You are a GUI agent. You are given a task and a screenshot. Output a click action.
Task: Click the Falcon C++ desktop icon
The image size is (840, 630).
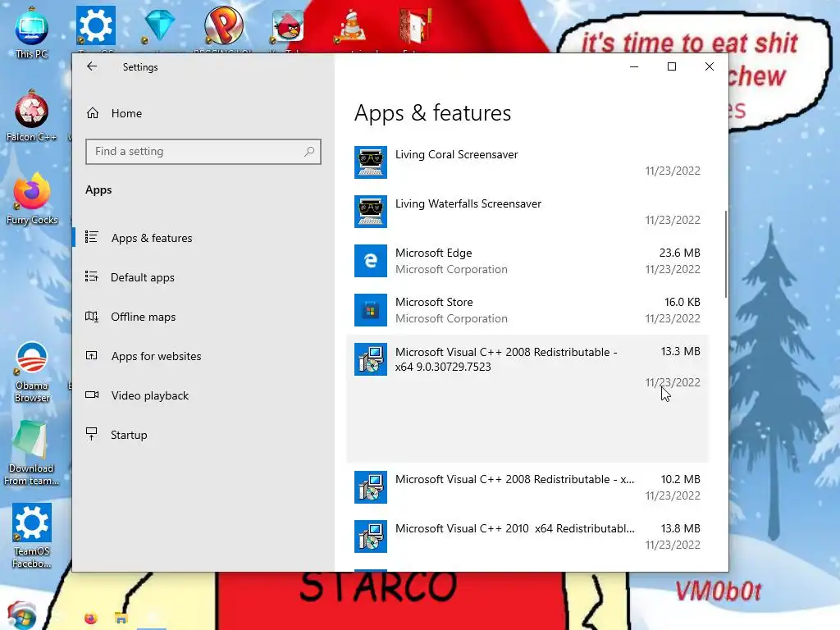click(32, 116)
